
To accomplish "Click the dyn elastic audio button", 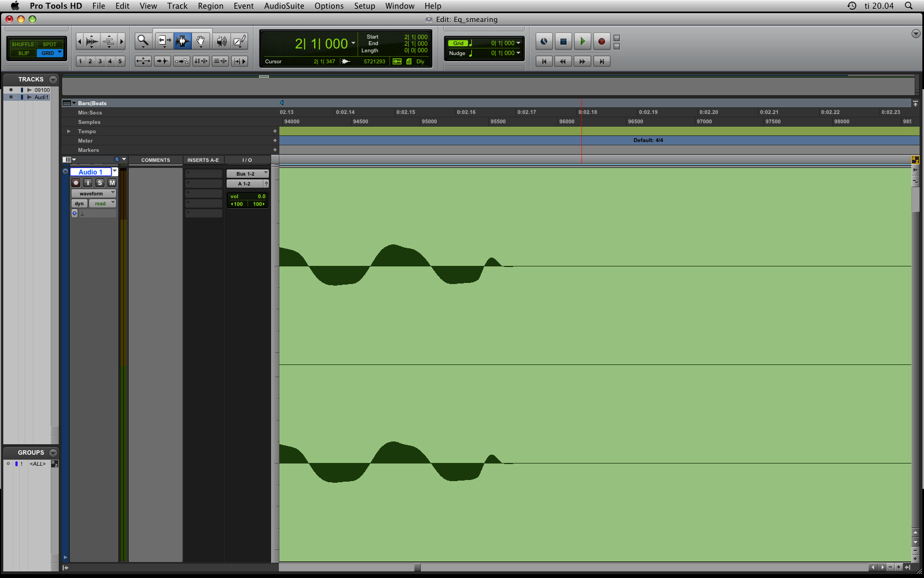I will pos(79,203).
